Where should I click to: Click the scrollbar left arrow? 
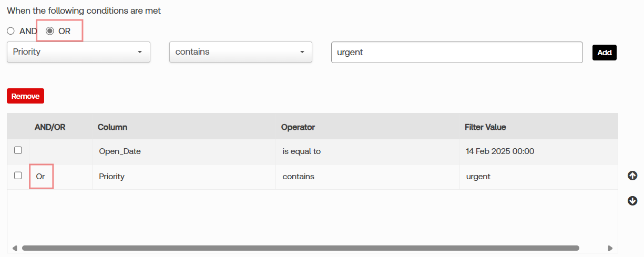pos(14,248)
